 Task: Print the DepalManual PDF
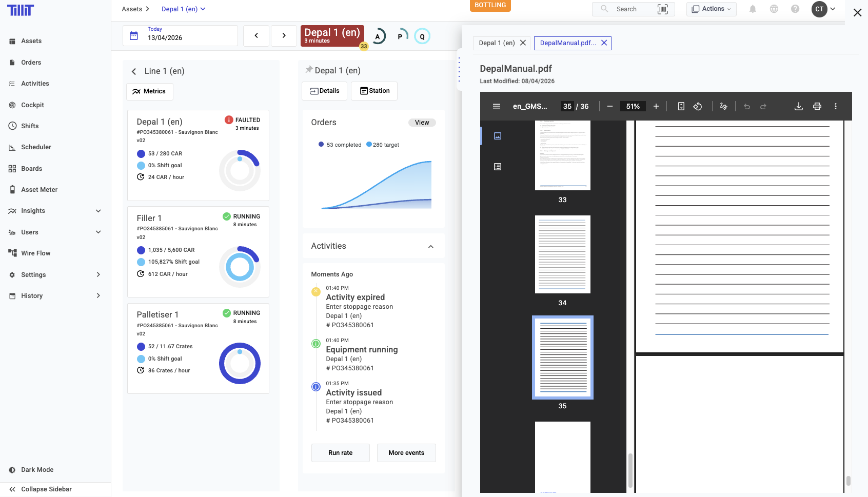tap(817, 106)
